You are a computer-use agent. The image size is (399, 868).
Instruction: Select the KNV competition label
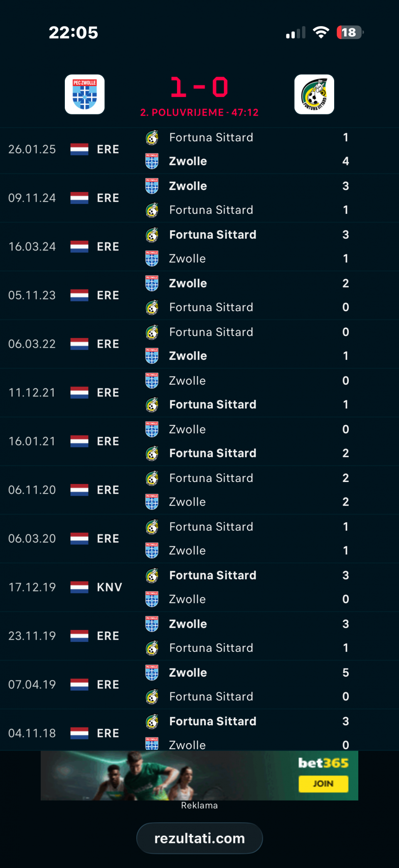[109, 587]
